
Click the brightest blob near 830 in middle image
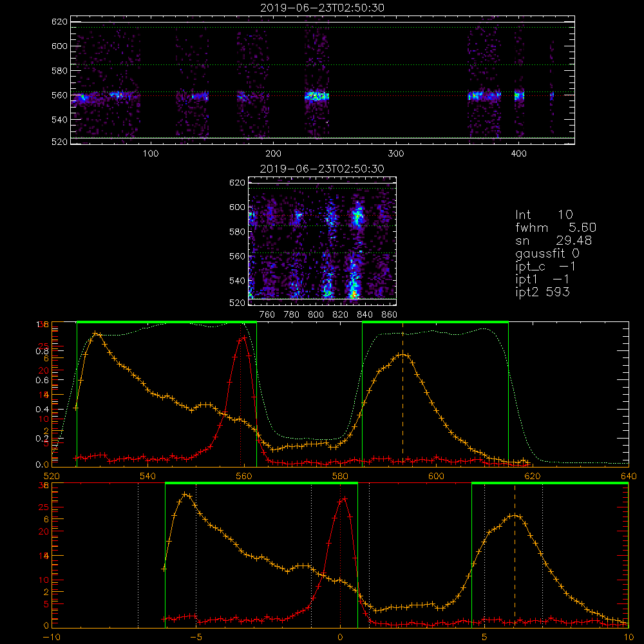pyautogui.click(x=353, y=294)
